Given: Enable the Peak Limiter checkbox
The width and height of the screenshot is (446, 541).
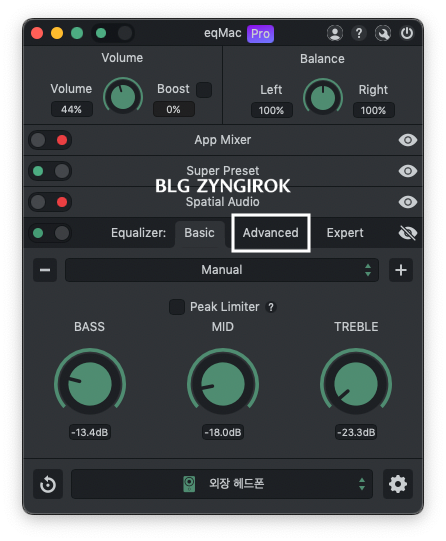Looking at the screenshot, I should point(177,307).
